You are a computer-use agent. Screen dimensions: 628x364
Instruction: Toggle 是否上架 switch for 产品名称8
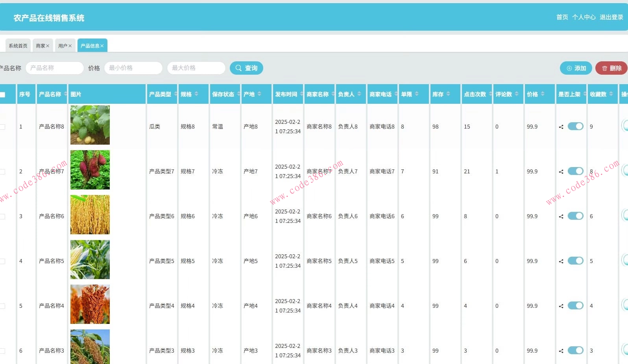click(x=576, y=126)
